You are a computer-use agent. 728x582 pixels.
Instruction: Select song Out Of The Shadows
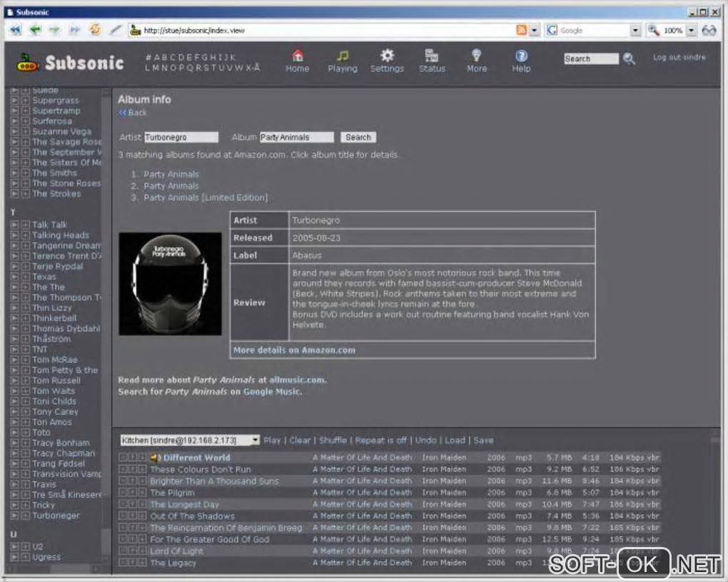pyautogui.click(x=192, y=516)
